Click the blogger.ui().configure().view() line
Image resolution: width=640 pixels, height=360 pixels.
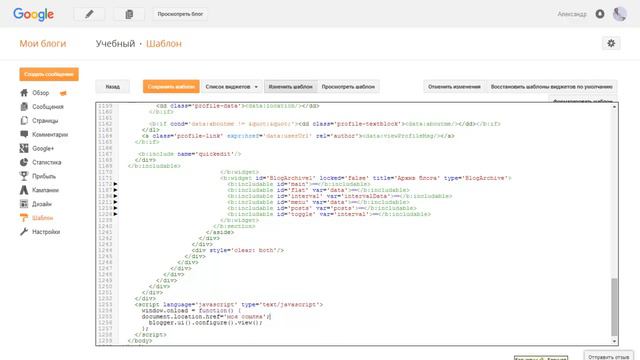[205, 322]
